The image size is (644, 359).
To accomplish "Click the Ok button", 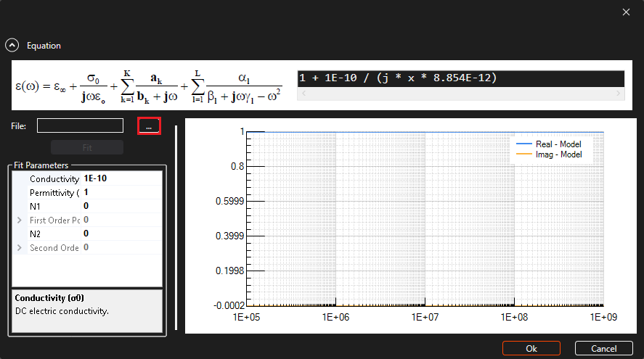I will click(x=531, y=348).
